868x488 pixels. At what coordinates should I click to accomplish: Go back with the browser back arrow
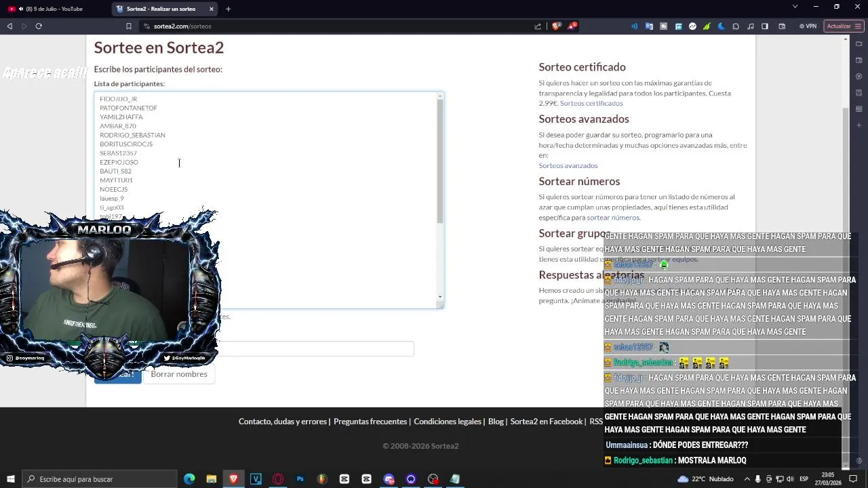tap(9, 26)
